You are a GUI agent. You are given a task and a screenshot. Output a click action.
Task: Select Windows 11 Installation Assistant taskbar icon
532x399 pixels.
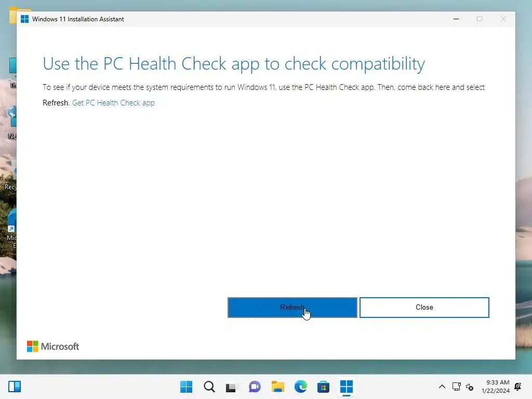[x=347, y=387]
